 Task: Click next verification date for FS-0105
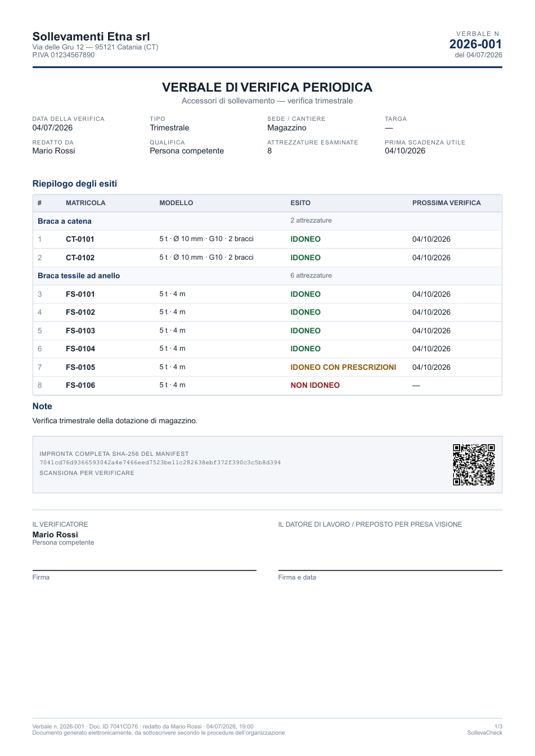coord(431,367)
